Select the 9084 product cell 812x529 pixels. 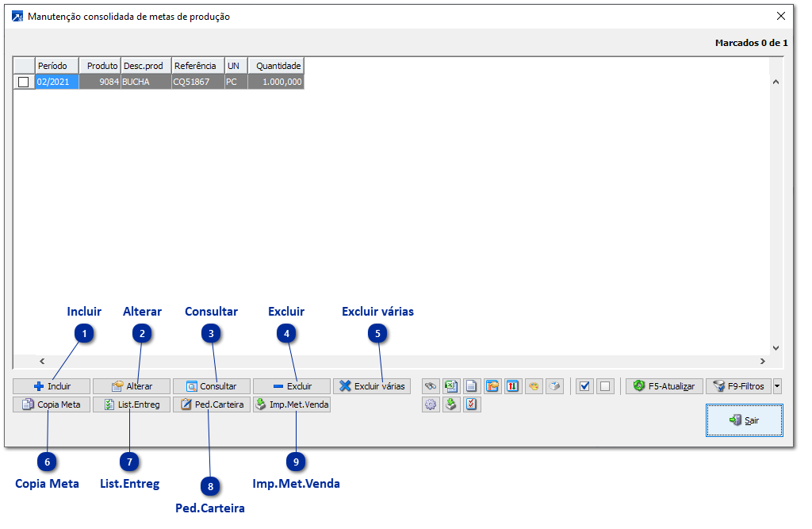[x=100, y=82]
